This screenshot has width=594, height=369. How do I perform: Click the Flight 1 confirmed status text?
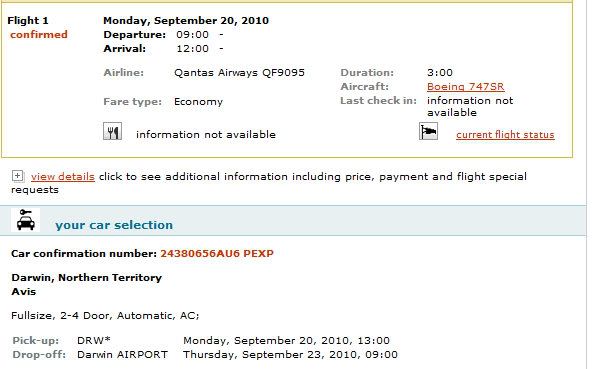[39, 34]
